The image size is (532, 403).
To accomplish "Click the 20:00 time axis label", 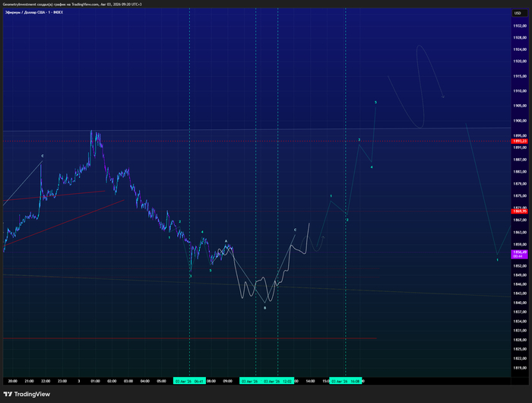I will click(x=13, y=381).
